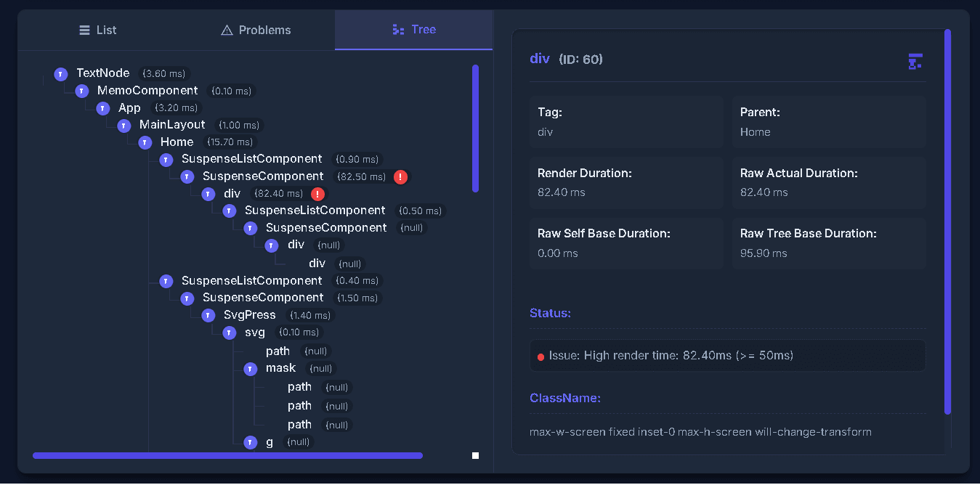Select the mask element label
This screenshot has height=485, width=980.
coord(281,368)
